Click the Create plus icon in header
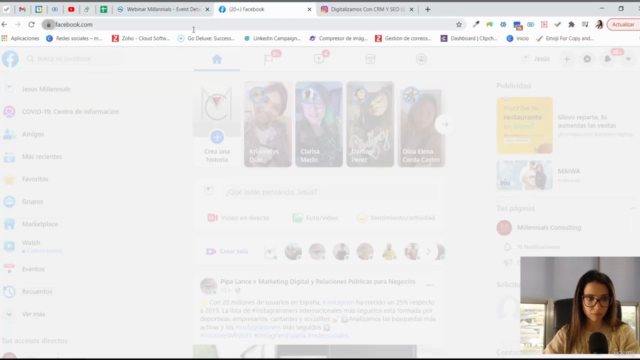The image size is (640, 360). tap(567, 59)
